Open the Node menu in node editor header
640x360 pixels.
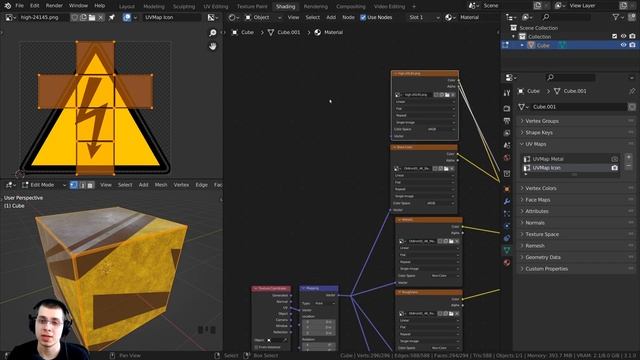point(348,18)
